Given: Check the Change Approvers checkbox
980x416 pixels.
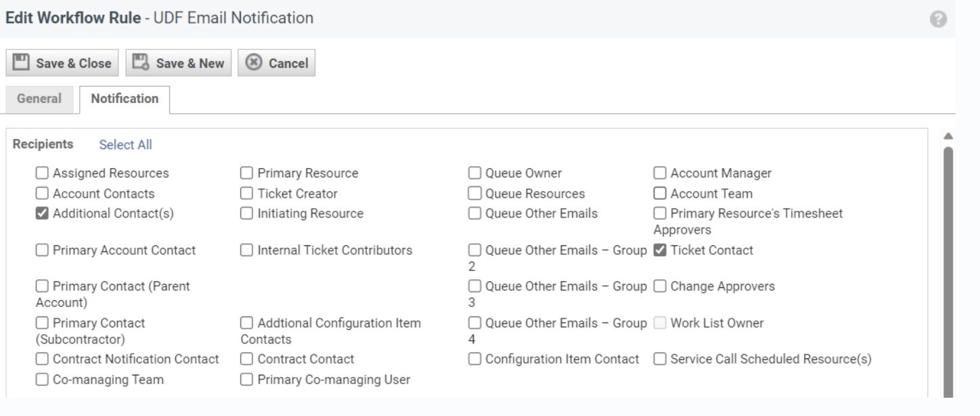Looking at the screenshot, I should 660,287.
